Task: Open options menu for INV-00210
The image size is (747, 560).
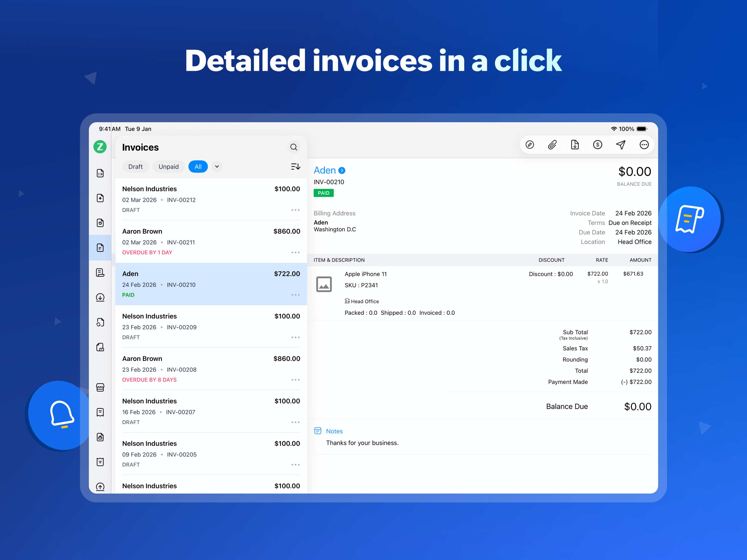Action: [x=296, y=295]
